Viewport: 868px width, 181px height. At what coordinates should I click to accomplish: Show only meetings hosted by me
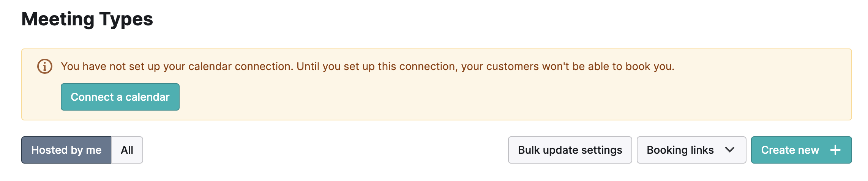(x=66, y=150)
